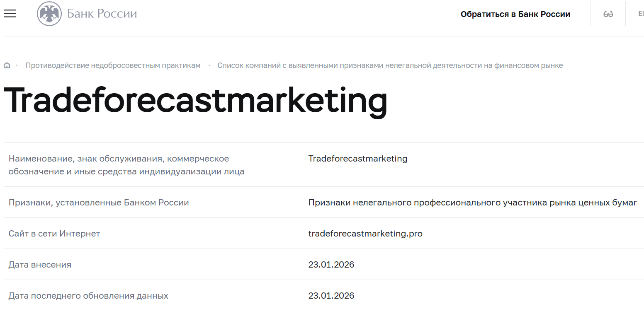Screen dimensions: 644x309
Task: Select the 'Дата последнего обновления данных' value
Action: click(331, 295)
